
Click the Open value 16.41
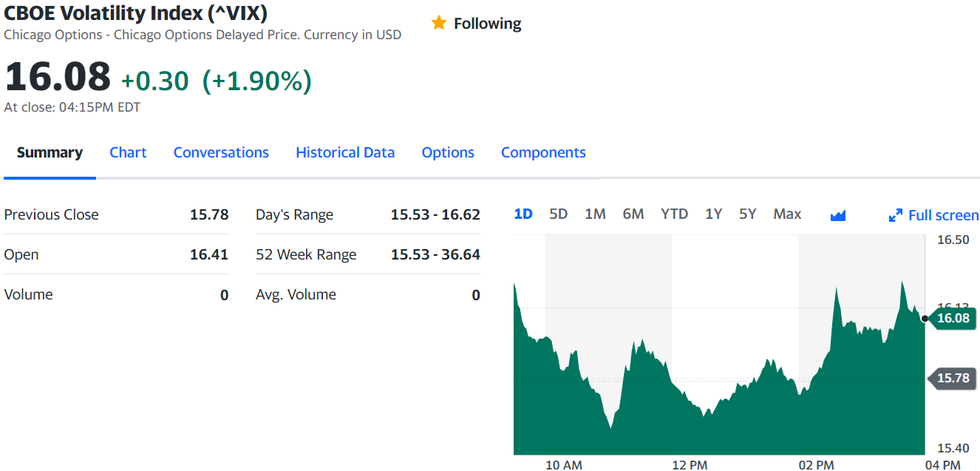click(x=209, y=254)
